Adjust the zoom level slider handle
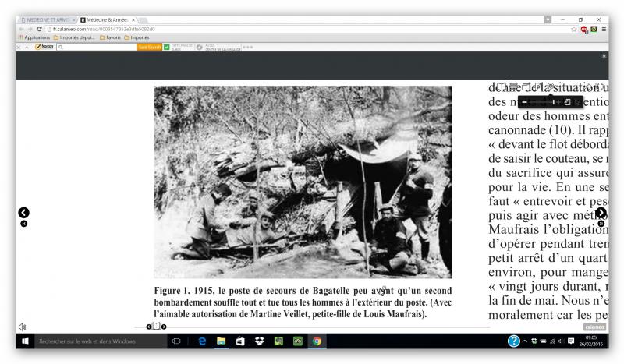The height and width of the screenshot is (364, 624). coord(553,102)
